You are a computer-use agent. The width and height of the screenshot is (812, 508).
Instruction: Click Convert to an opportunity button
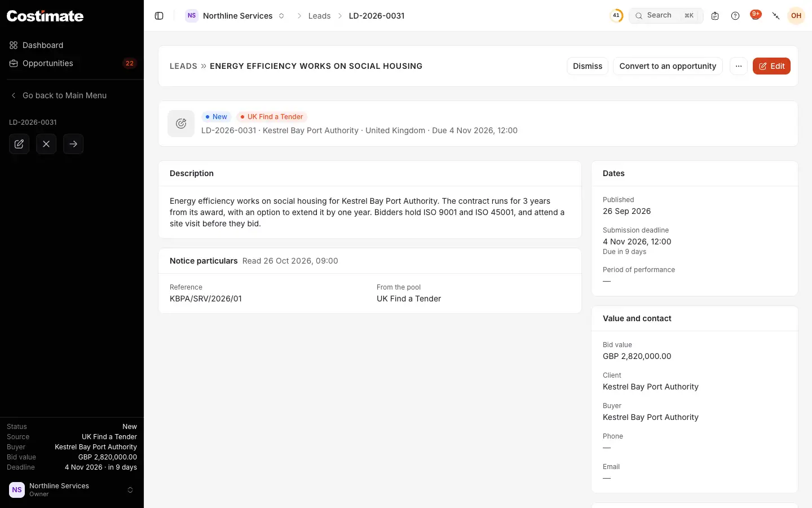[668, 66]
